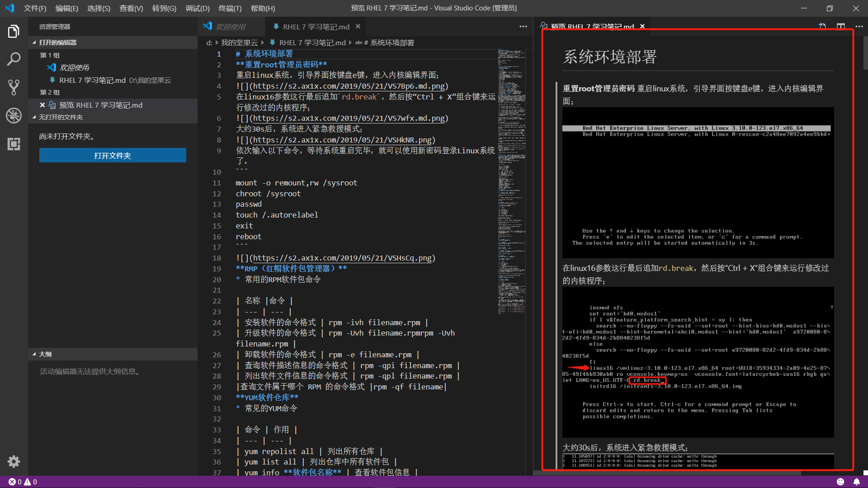This screenshot has height=488, width=868.
Task: Open the Extensions view
Action: 14,144
